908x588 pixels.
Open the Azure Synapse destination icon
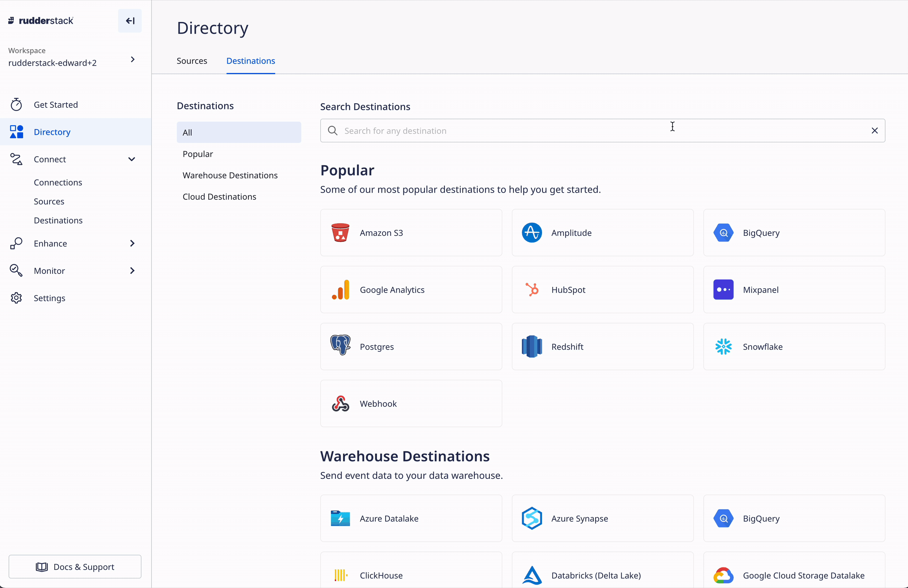pyautogui.click(x=531, y=518)
